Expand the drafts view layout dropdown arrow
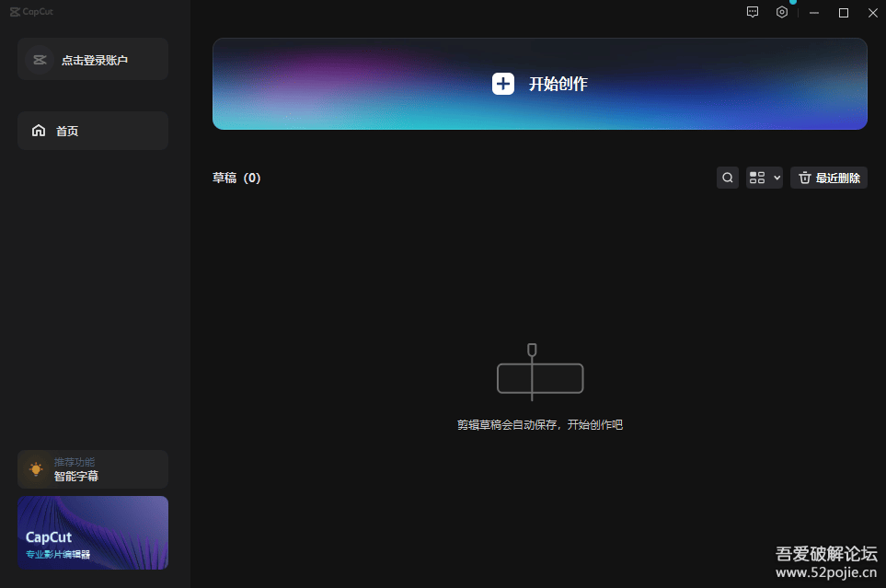The height and width of the screenshot is (588, 886). 777,178
